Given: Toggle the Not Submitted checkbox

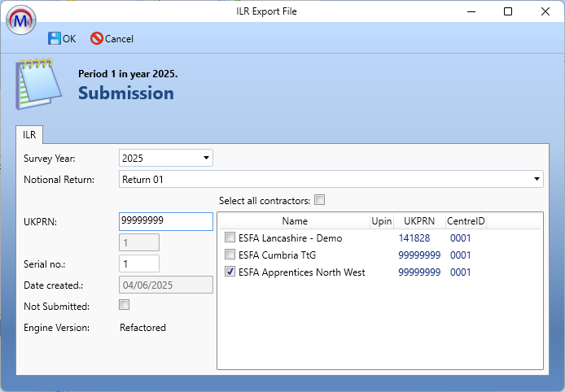Looking at the screenshot, I should click(x=124, y=305).
